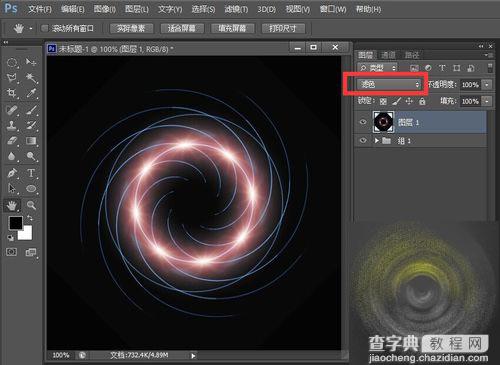Image resolution: width=500 pixels, height=365 pixels.
Task: Toggle Quick Mask mode
Action: click(x=12, y=252)
